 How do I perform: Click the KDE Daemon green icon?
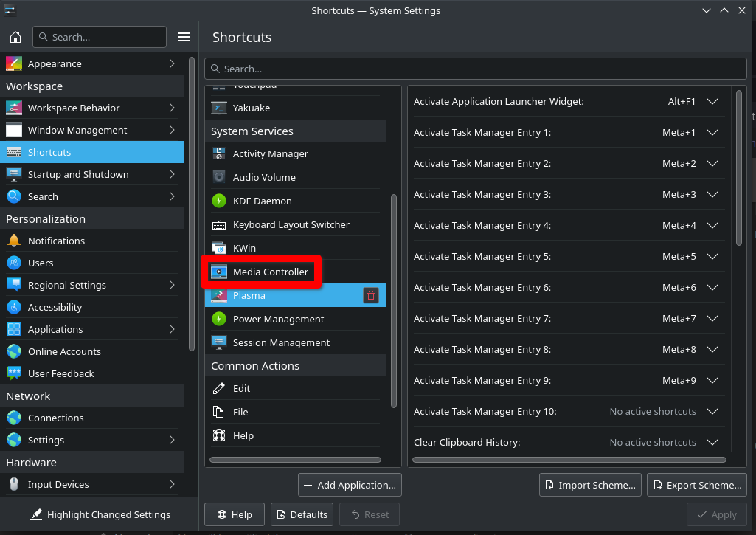219,201
